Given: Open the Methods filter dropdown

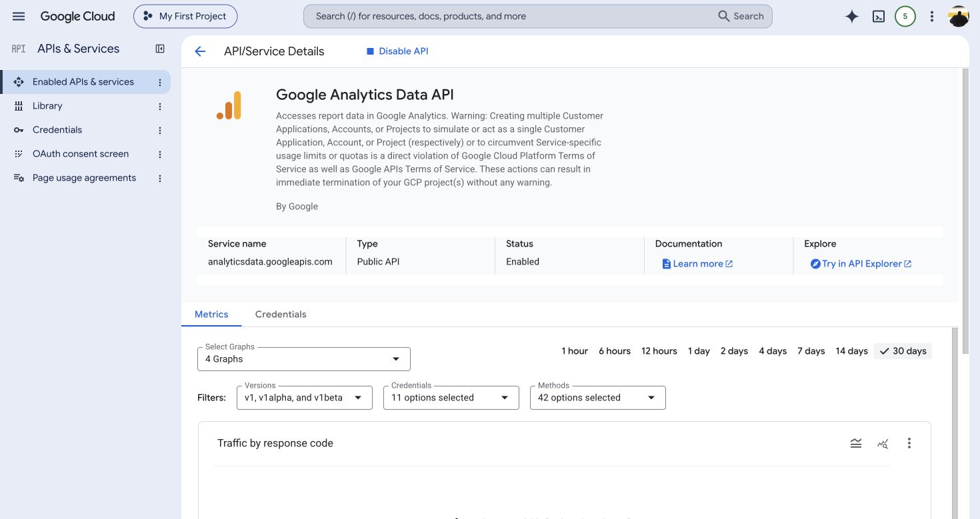Looking at the screenshot, I should (x=598, y=398).
